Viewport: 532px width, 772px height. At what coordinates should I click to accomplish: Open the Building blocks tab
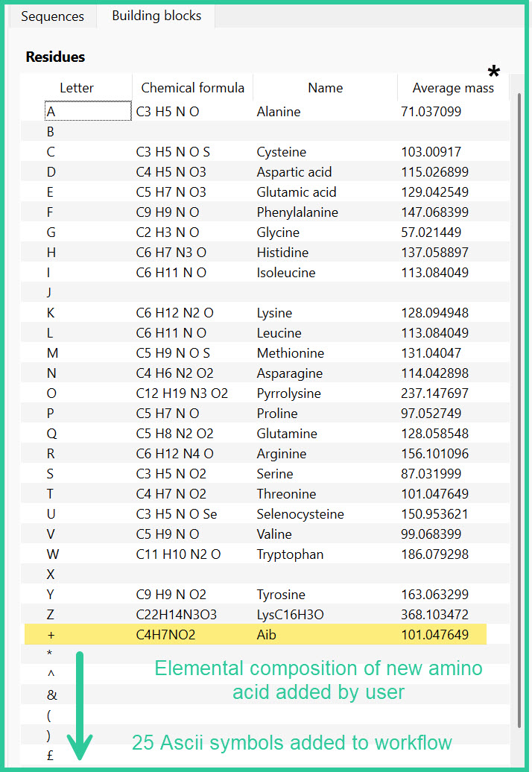156,16
